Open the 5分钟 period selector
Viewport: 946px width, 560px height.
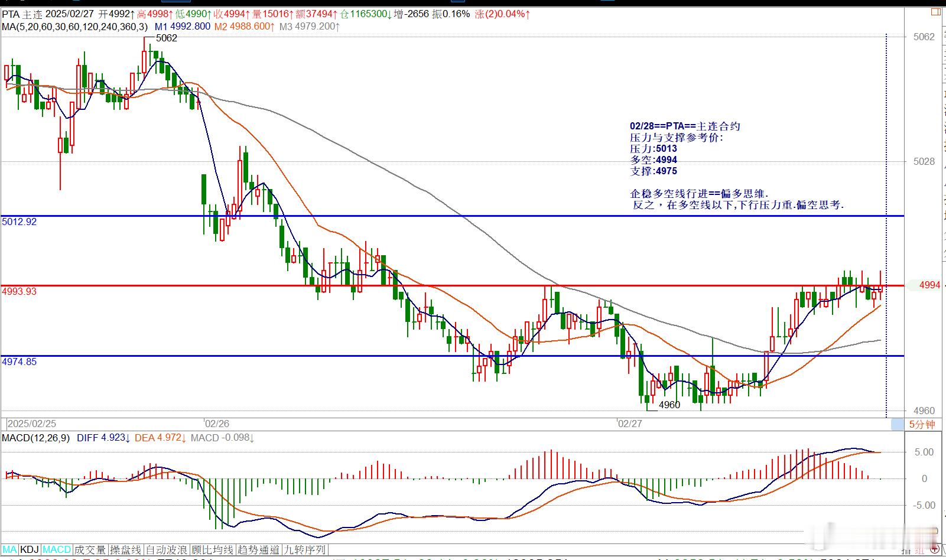click(x=922, y=424)
